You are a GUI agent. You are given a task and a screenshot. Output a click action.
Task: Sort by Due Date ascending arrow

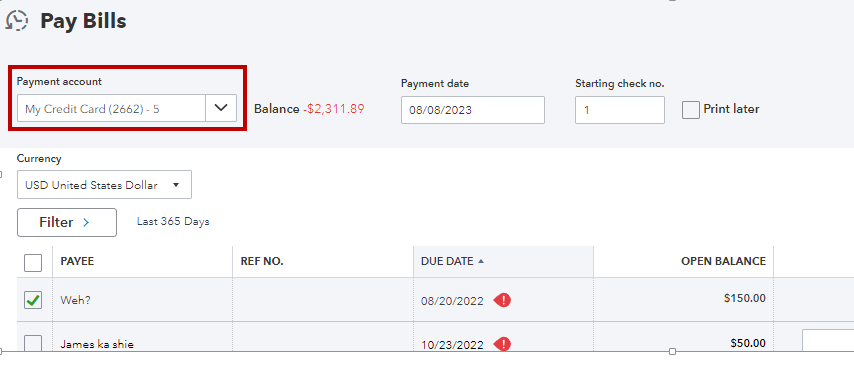[480, 261]
